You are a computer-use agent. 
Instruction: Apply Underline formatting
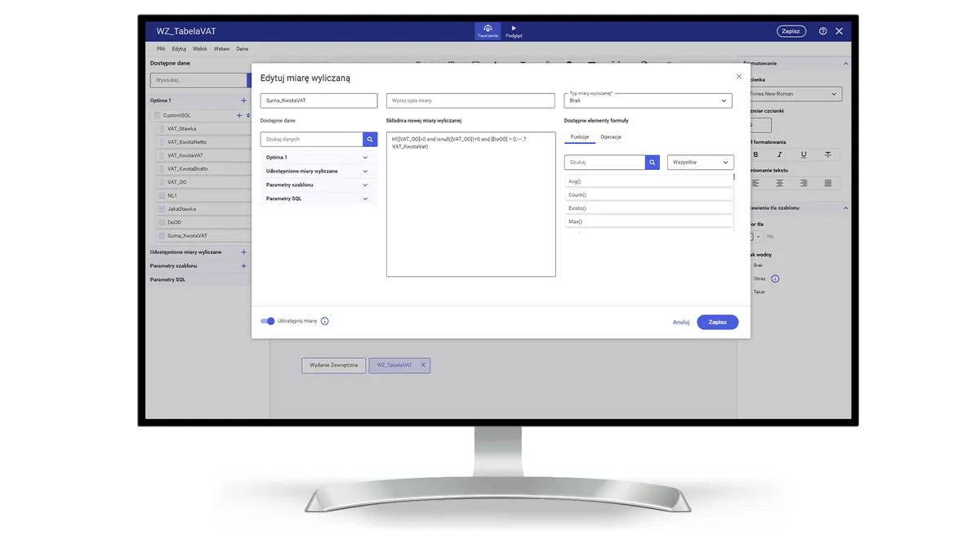pos(804,154)
